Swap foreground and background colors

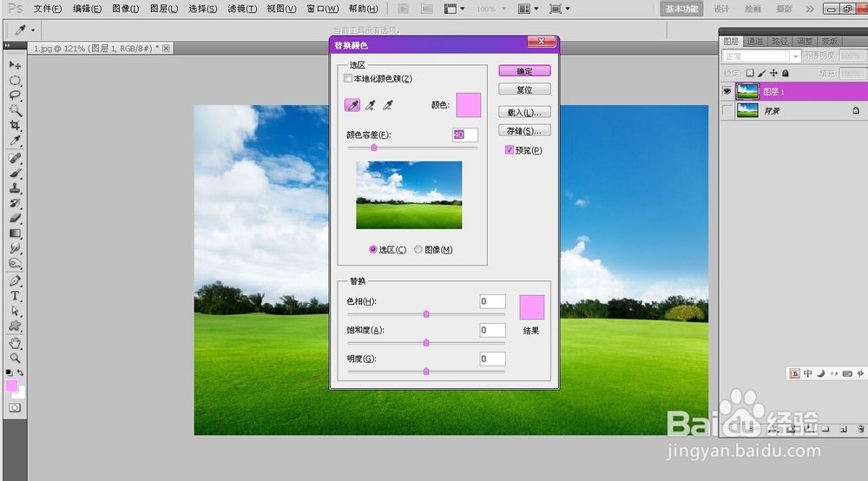pyautogui.click(x=21, y=372)
